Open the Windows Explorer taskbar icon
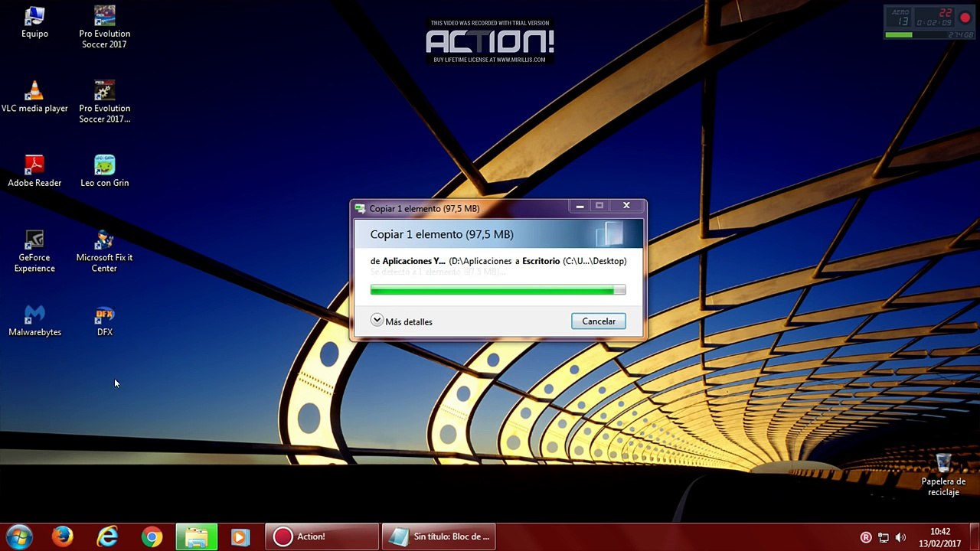Viewport: 980px width, 551px height. coord(197,536)
